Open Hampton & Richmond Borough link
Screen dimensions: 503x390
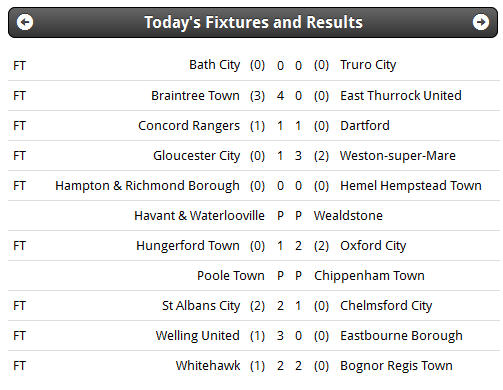pos(147,186)
